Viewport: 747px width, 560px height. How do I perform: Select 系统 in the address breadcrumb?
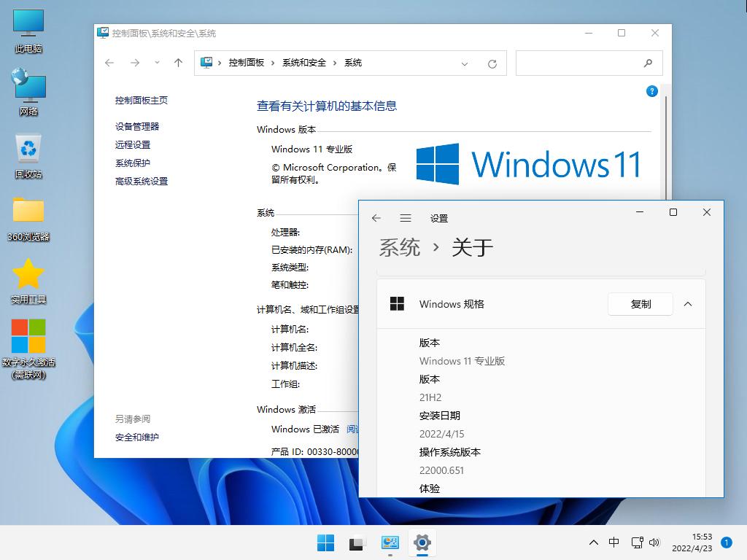point(353,63)
